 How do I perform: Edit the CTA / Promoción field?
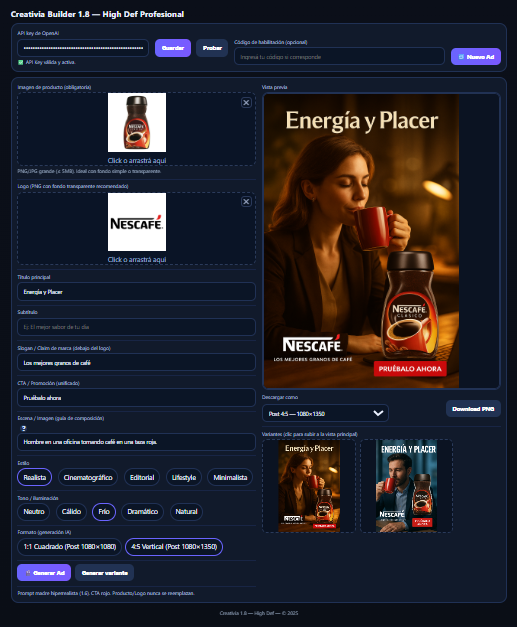136,397
